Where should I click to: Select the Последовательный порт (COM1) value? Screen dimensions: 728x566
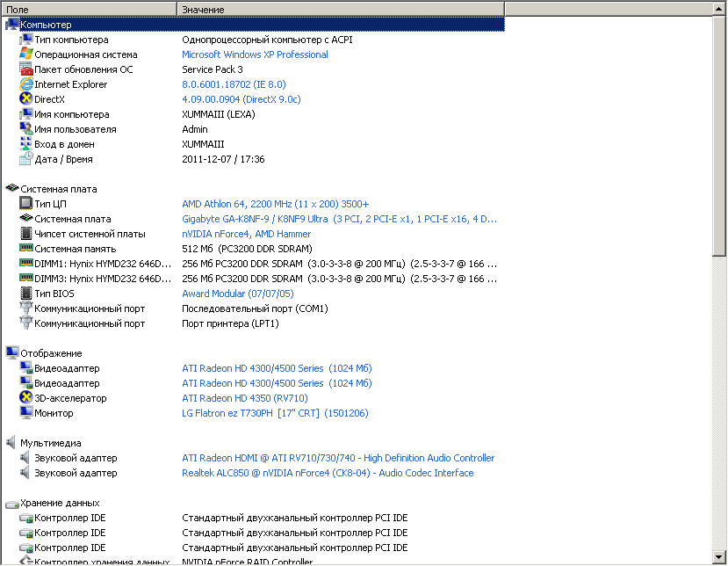[x=255, y=308]
